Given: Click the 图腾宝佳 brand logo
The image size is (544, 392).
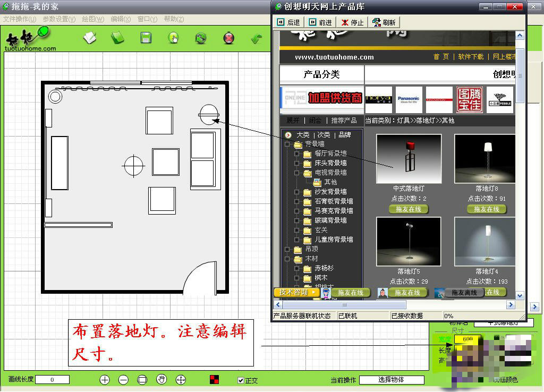Looking at the screenshot, I should [470, 100].
